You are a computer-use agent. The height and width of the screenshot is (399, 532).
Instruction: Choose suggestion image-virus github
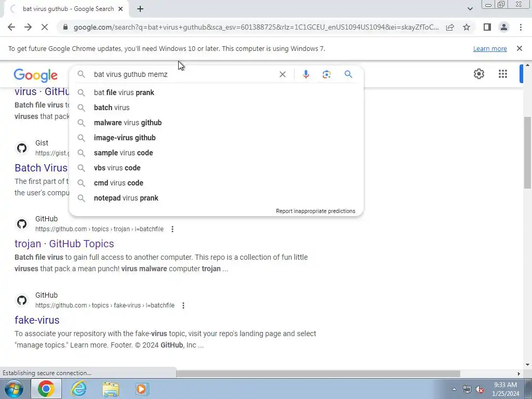(216, 138)
